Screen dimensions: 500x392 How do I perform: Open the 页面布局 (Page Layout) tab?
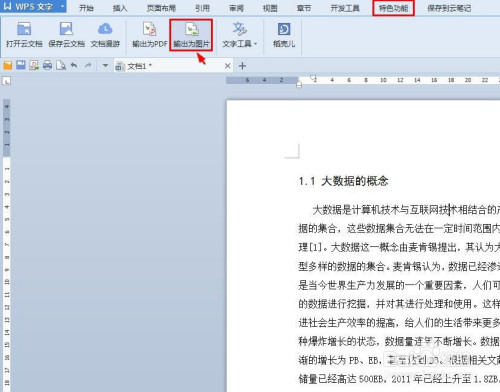click(x=161, y=8)
